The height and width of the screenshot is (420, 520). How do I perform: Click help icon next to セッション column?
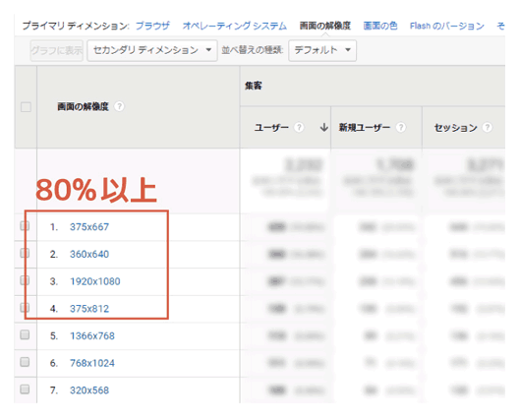tap(488, 127)
